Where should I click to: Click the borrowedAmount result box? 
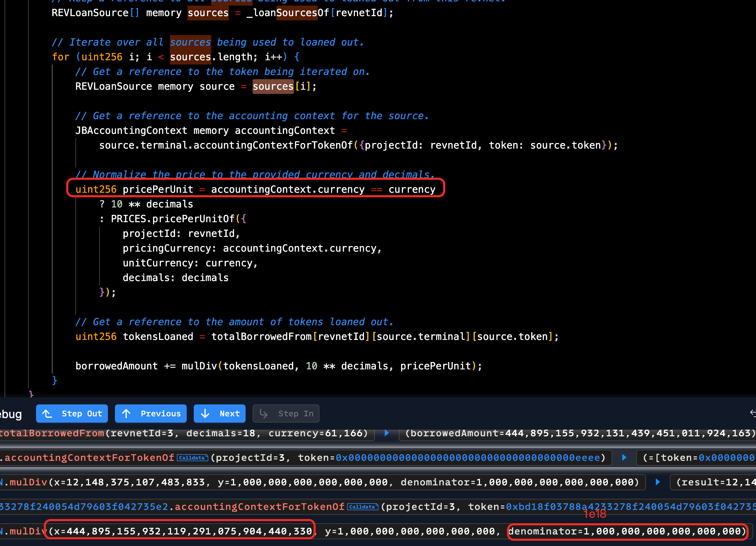pos(578,433)
